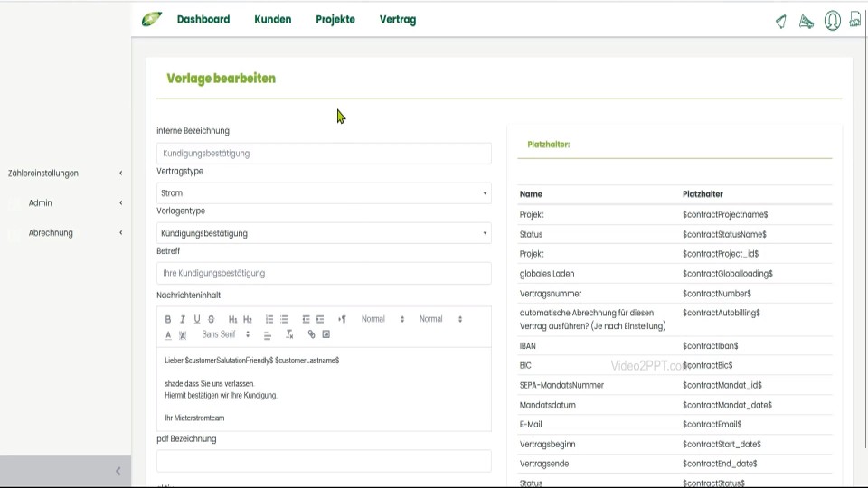This screenshot has height=488, width=868.
Task: Open the user profile icon
Action: coord(832,21)
